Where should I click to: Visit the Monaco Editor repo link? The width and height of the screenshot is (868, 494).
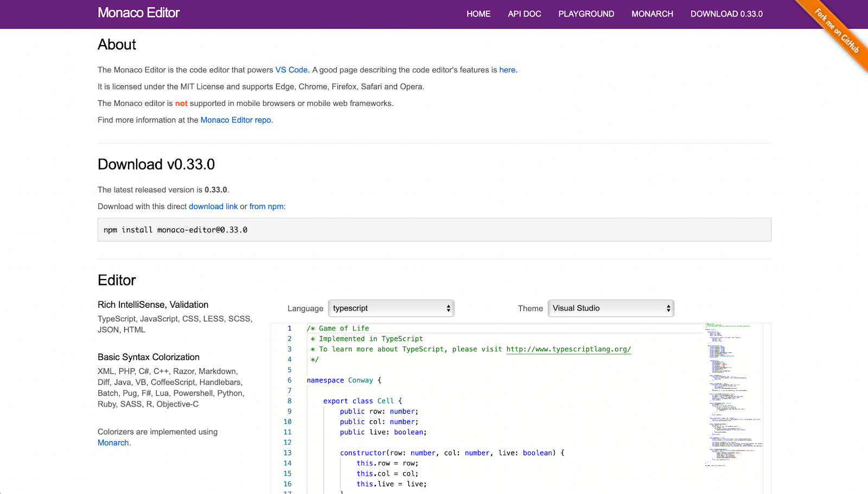236,120
